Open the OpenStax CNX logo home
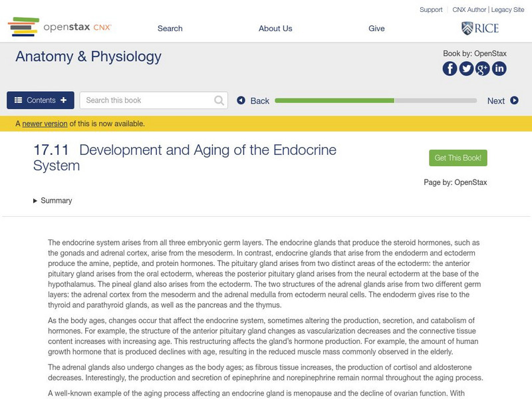 [60, 28]
